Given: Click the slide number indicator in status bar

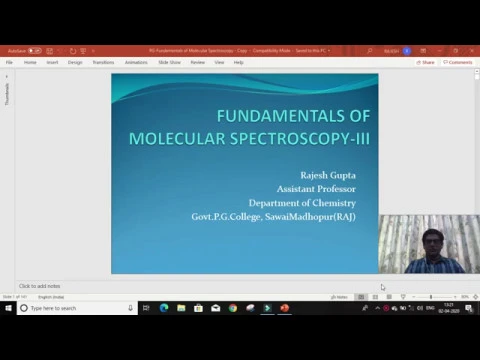Looking at the screenshot, I should click(x=14, y=297).
